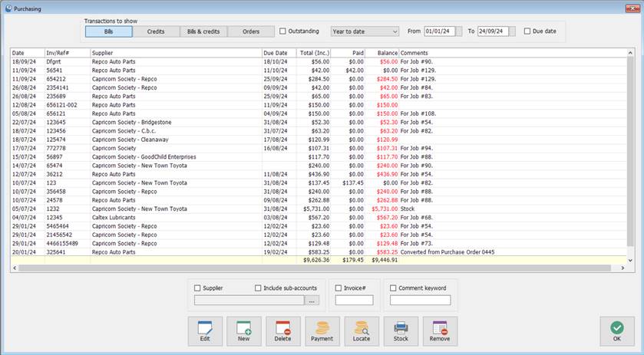Click the To date field 24/09/24
The image size is (644, 355).
click(x=493, y=31)
